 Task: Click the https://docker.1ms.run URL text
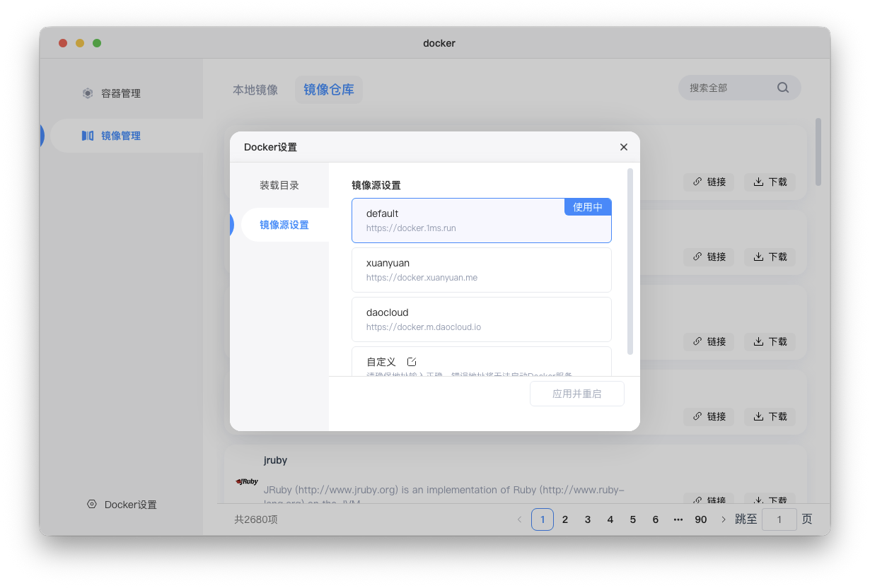[x=411, y=228]
